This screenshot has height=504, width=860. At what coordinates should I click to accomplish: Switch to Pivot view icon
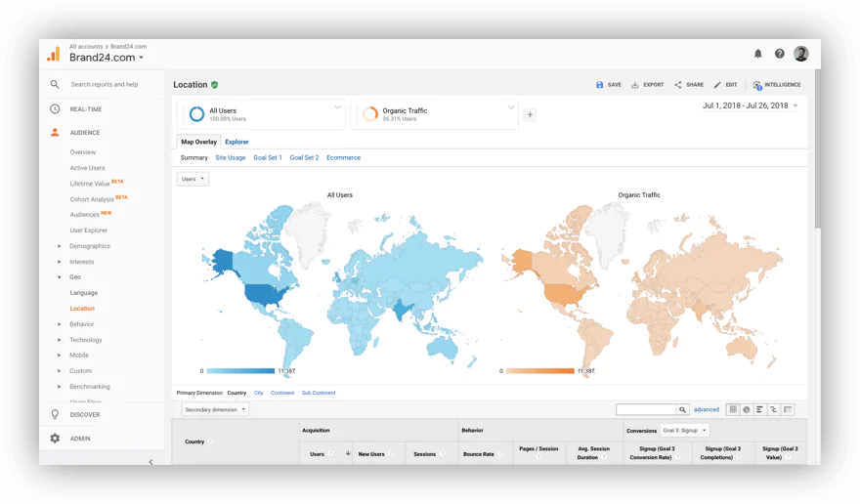[788, 409]
